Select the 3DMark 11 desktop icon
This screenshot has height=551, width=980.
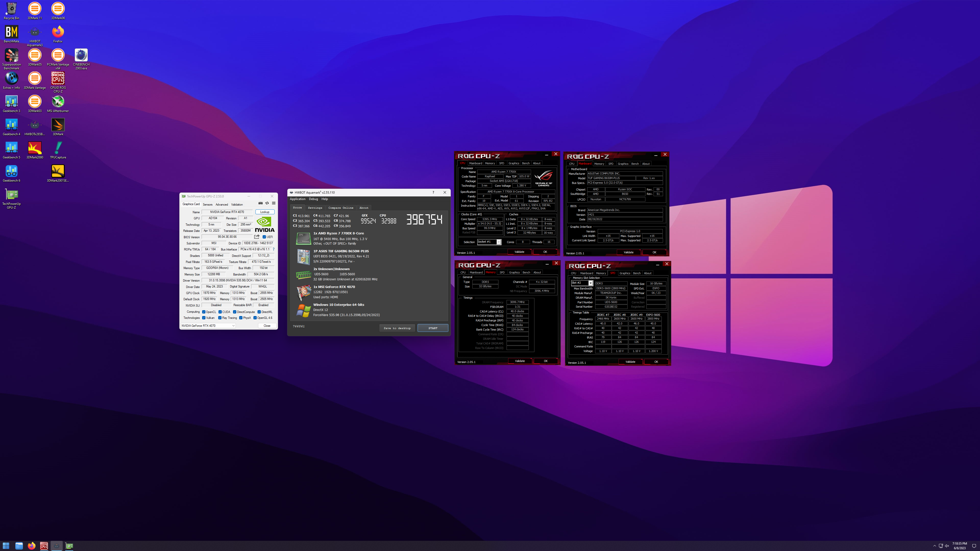[35, 11]
